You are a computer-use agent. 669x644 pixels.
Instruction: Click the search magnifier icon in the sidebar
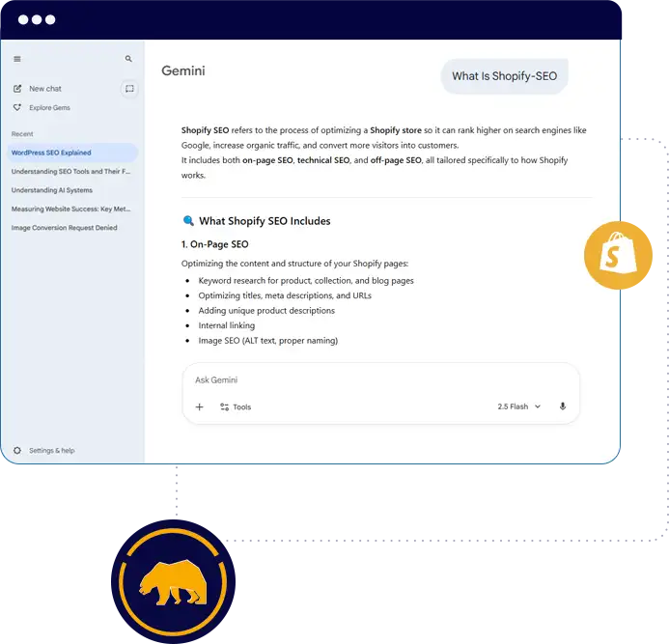pyautogui.click(x=128, y=59)
